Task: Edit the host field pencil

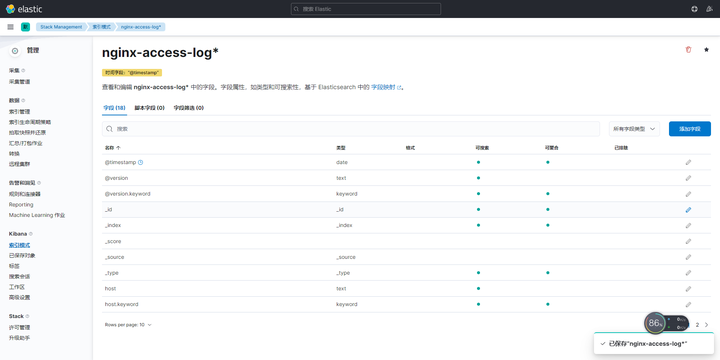Action: point(688,289)
